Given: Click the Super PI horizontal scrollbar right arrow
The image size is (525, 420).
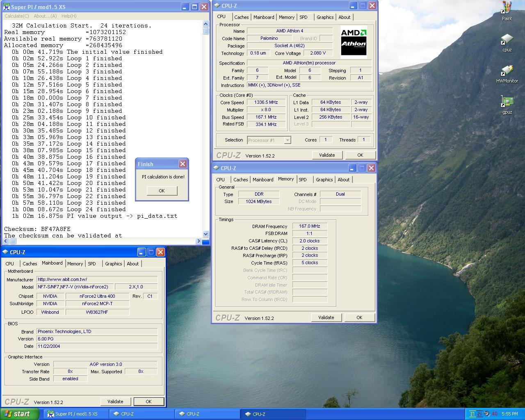Looking at the screenshot, I should [x=199, y=241].
